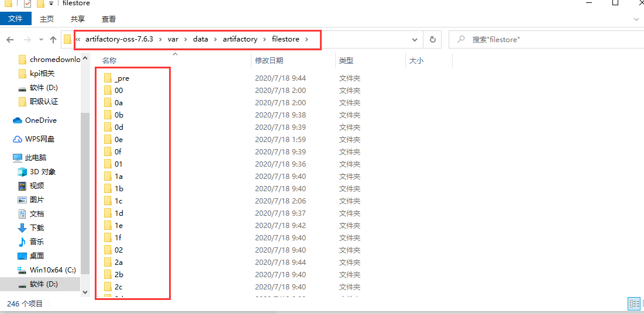Select the 00 folder icon

tap(108, 90)
